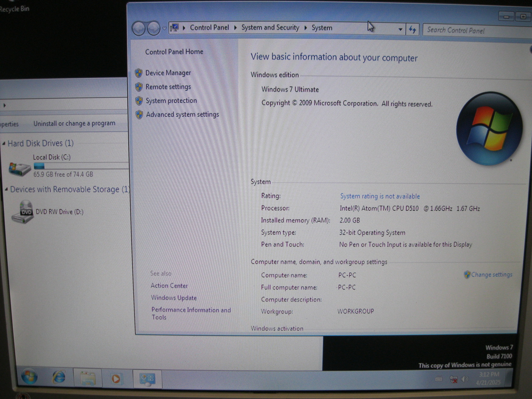This screenshot has height=399, width=532.
Task: Minimize the System window
Action: [x=506, y=16]
